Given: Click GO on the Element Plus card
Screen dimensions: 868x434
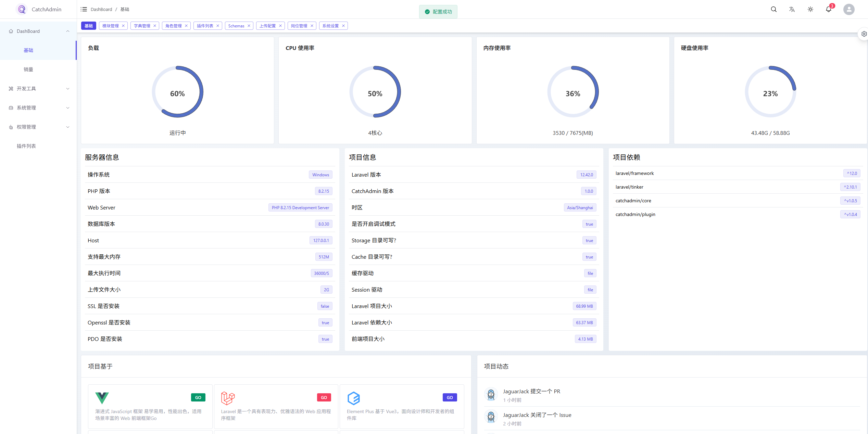Looking at the screenshot, I should tap(449, 397).
